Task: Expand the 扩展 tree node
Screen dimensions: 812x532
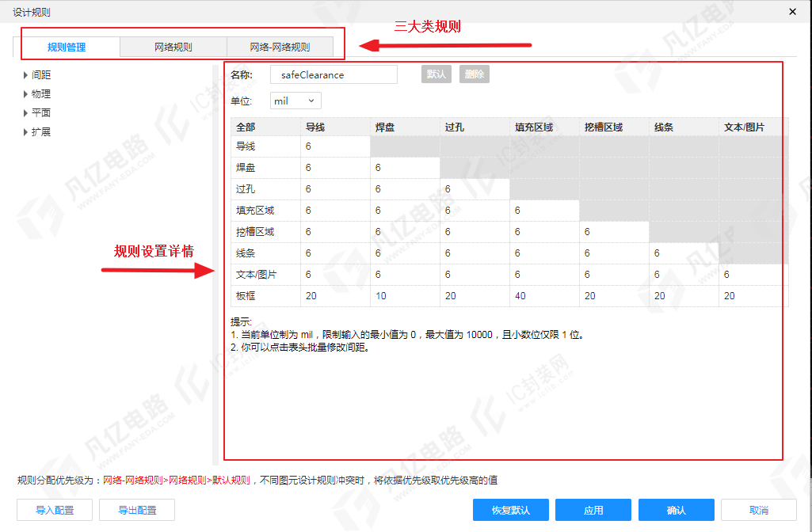Action: click(25, 132)
